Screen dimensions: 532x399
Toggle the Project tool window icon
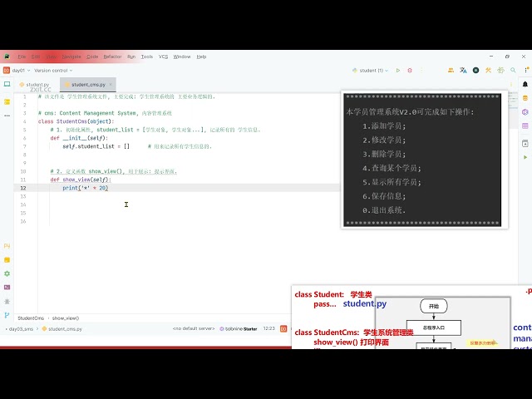[7, 84]
